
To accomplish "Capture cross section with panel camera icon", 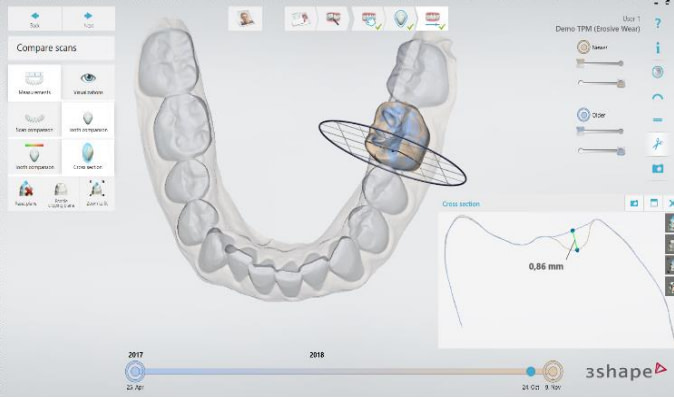I will [634, 203].
